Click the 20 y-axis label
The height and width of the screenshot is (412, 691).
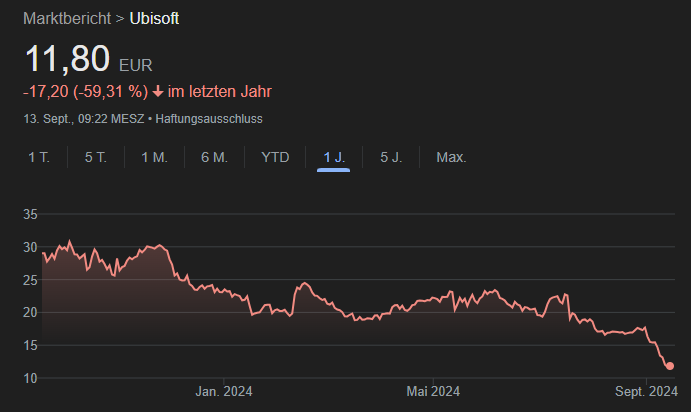[x=30, y=312]
